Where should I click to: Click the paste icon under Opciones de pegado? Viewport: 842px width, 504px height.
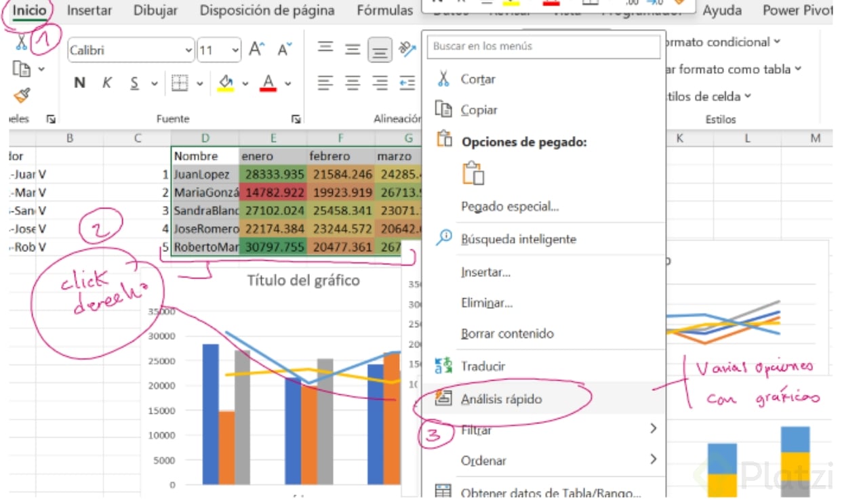[473, 173]
